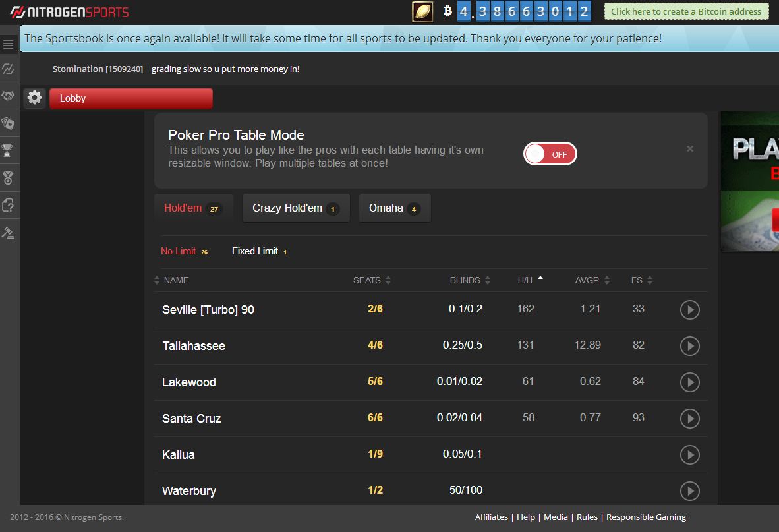Open the Responsible Gaming link
Viewport: 779px width, 532px height.
click(x=646, y=517)
